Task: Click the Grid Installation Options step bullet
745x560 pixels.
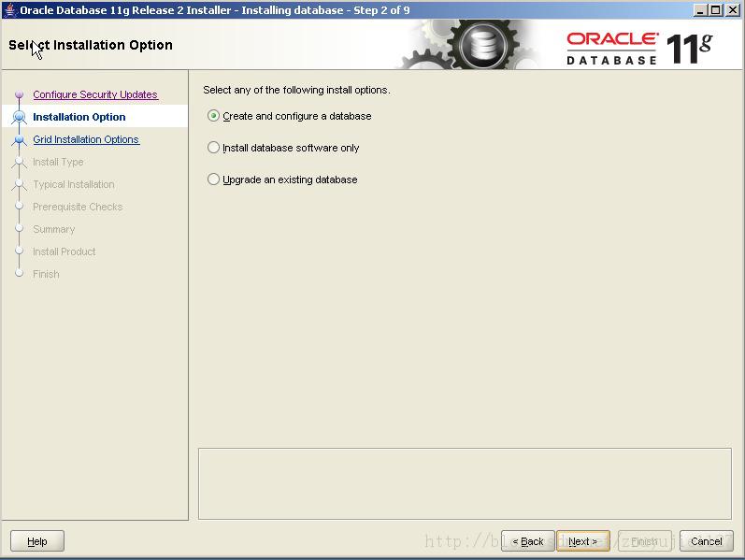Action: [x=19, y=139]
